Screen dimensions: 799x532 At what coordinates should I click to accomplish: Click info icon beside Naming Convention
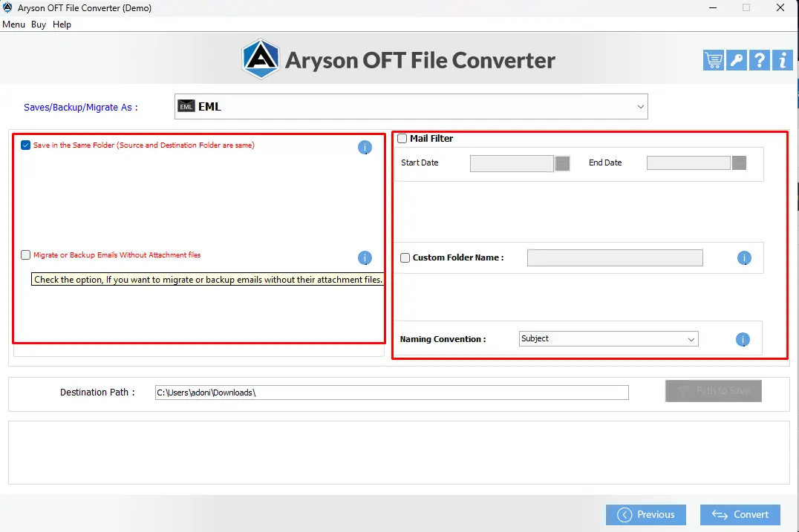[x=743, y=340]
